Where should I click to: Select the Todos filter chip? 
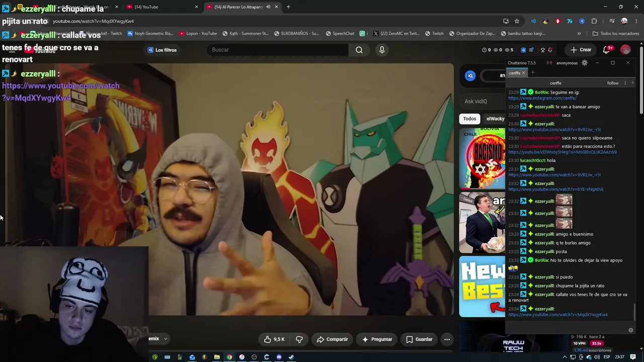click(x=469, y=119)
